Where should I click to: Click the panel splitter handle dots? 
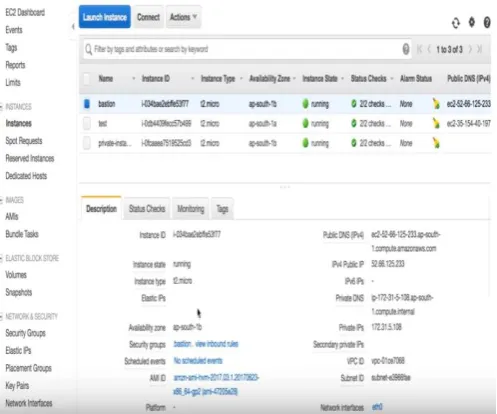[285, 187]
